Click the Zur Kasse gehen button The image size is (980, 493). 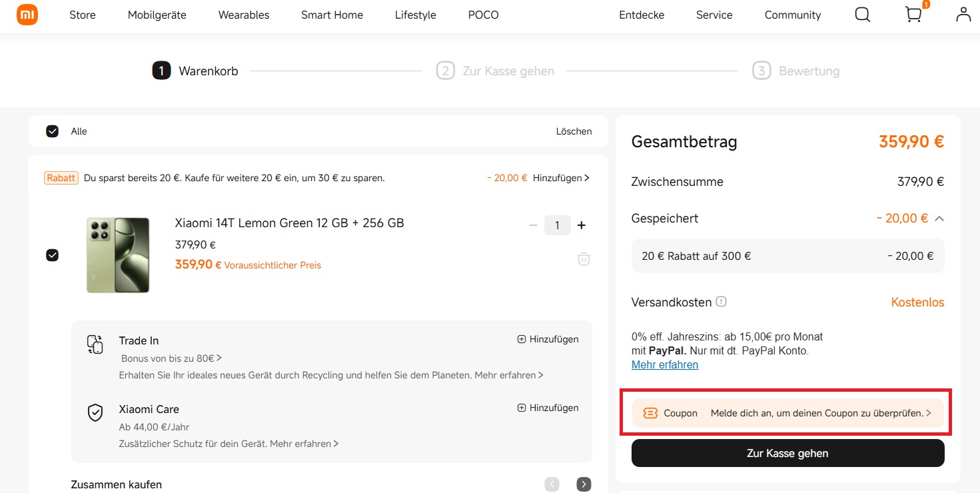click(788, 453)
